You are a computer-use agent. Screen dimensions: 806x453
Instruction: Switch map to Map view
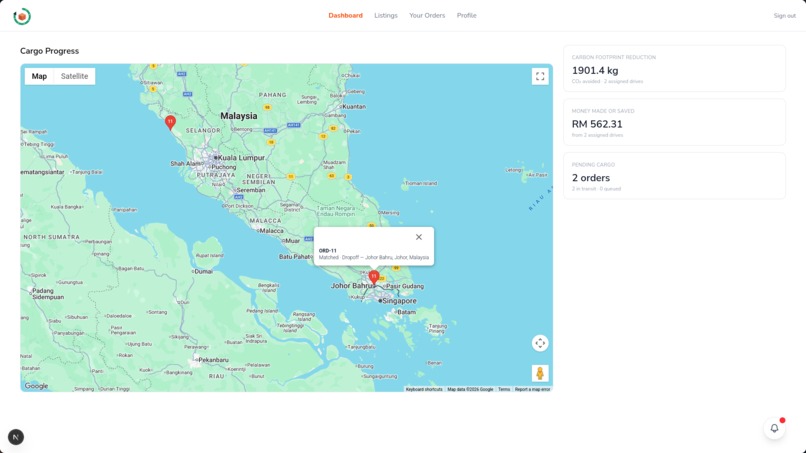coord(39,76)
